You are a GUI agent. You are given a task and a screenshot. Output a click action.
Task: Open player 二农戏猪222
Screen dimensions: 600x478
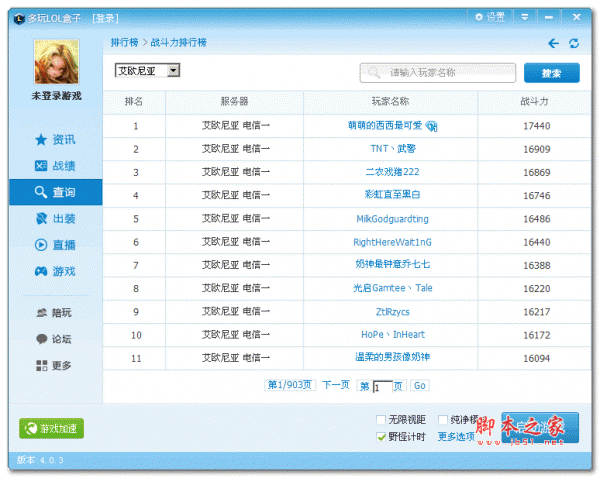pyautogui.click(x=393, y=172)
